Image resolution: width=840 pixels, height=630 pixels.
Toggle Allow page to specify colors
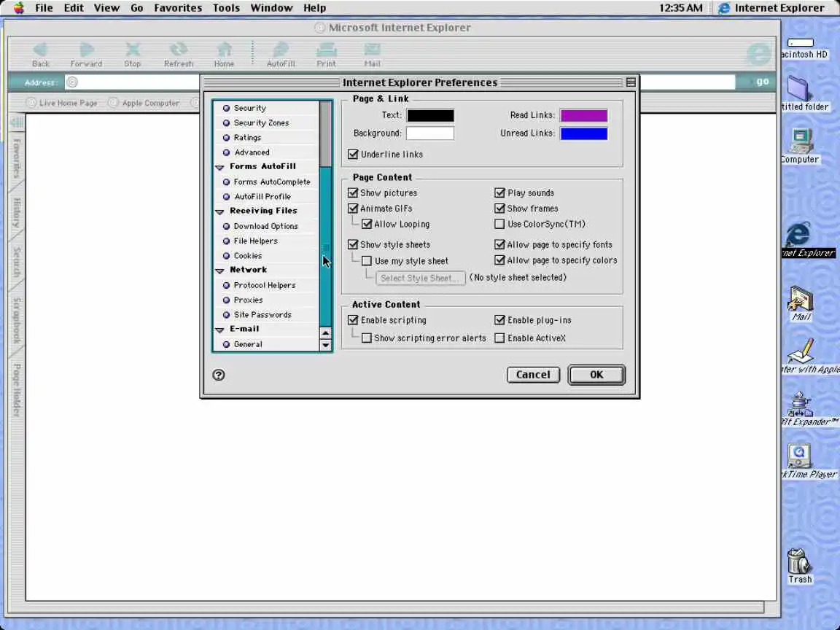pyautogui.click(x=499, y=260)
